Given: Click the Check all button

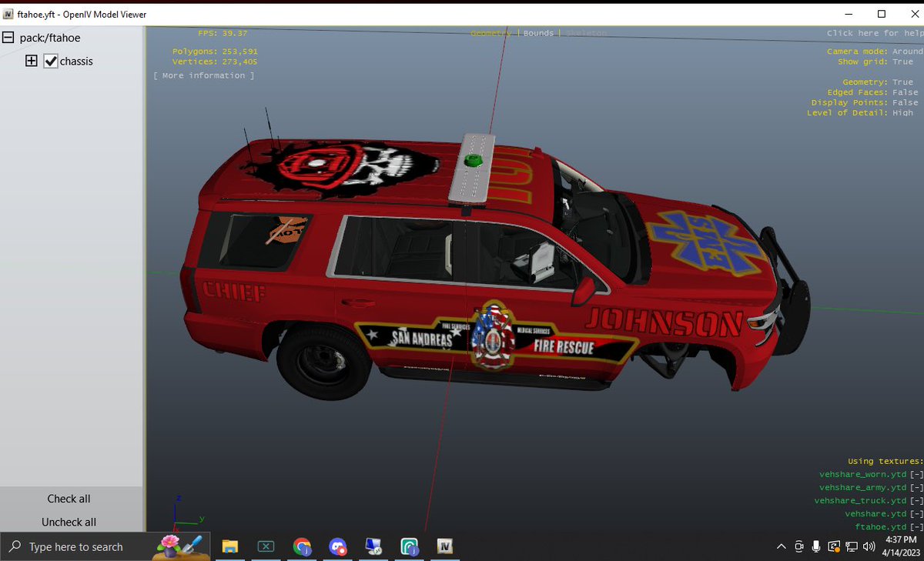Looking at the screenshot, I should (x=69, y=499).
